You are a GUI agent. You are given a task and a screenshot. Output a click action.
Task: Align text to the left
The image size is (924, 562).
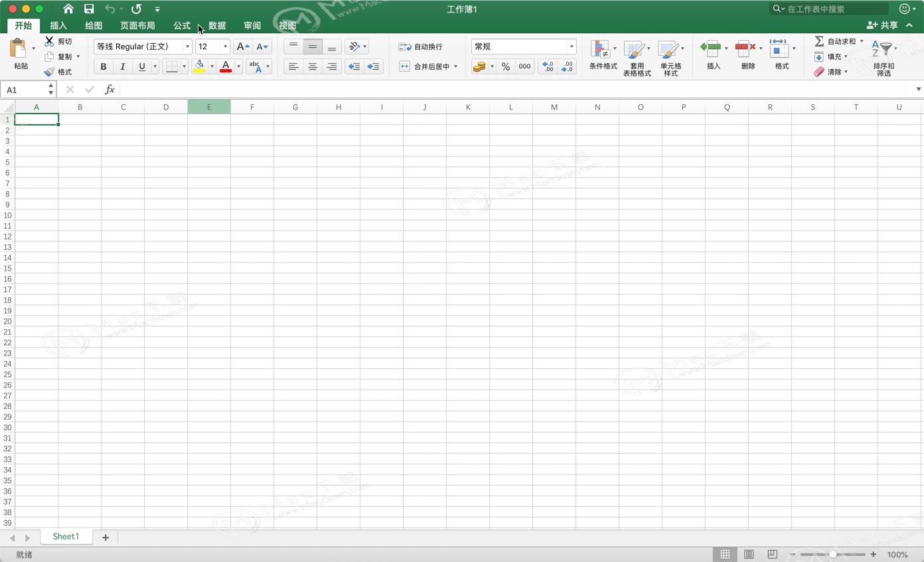point(293,66)
